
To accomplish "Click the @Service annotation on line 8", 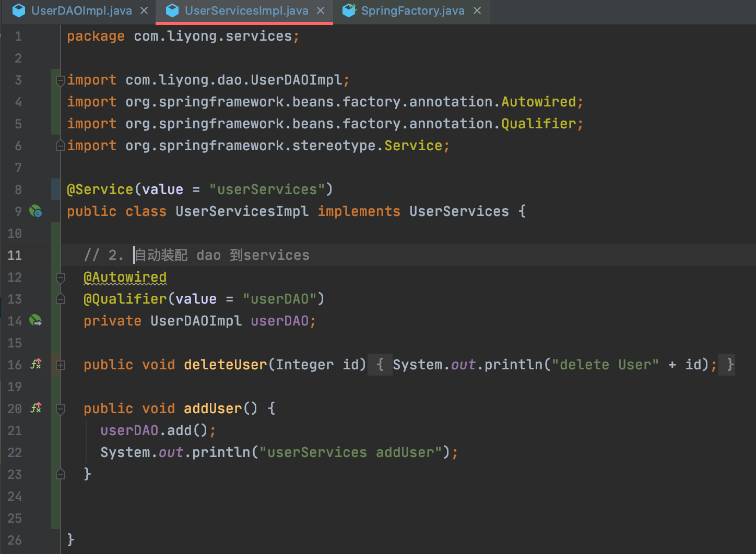I will [x=100, y=189].
